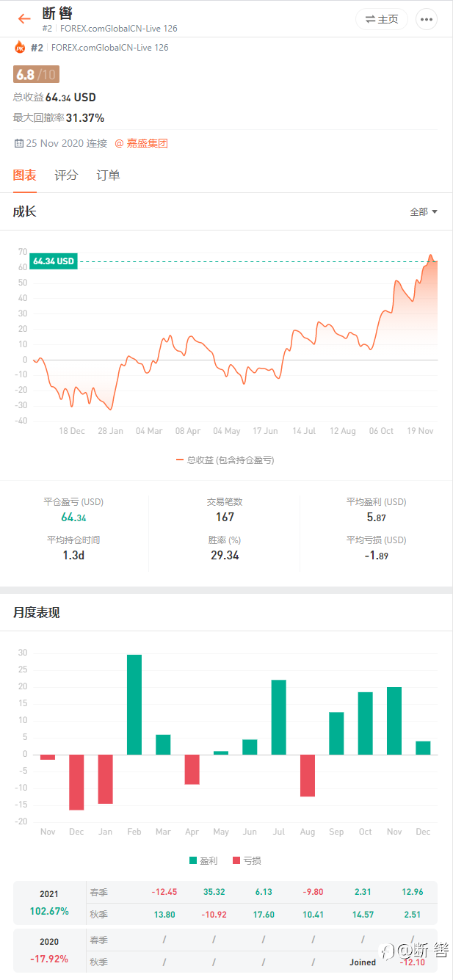The image size is (453, 980).
Task: Click the 总收益 64.34 USD text
Action: click(x=54, y=97)
